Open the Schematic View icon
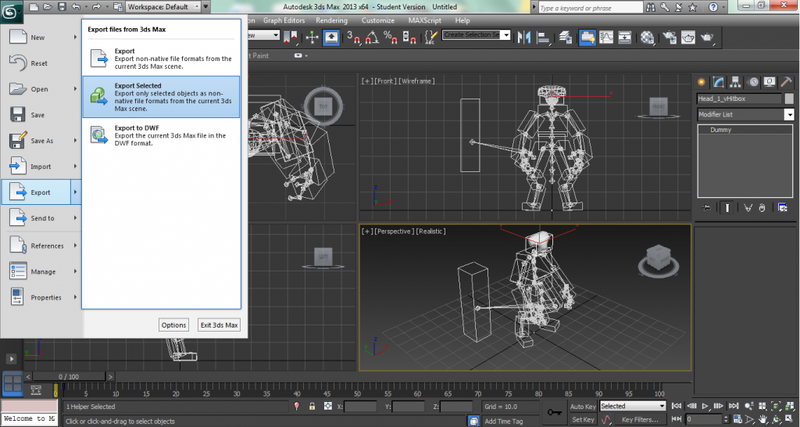 tap(625, 37)
